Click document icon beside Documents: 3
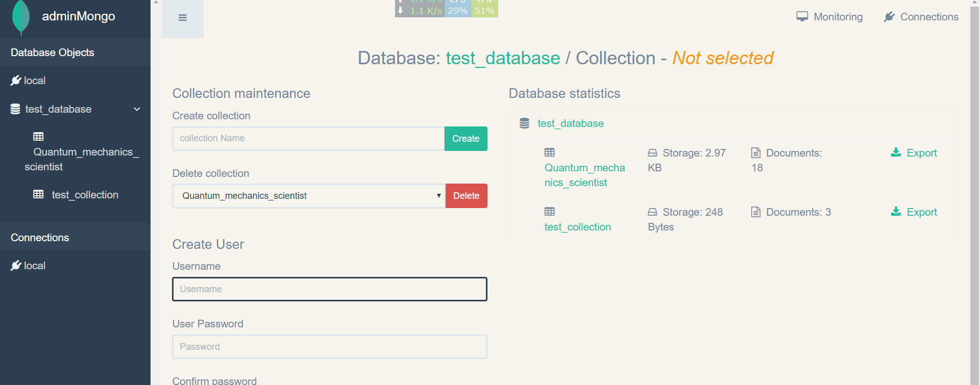 point(756,212)
